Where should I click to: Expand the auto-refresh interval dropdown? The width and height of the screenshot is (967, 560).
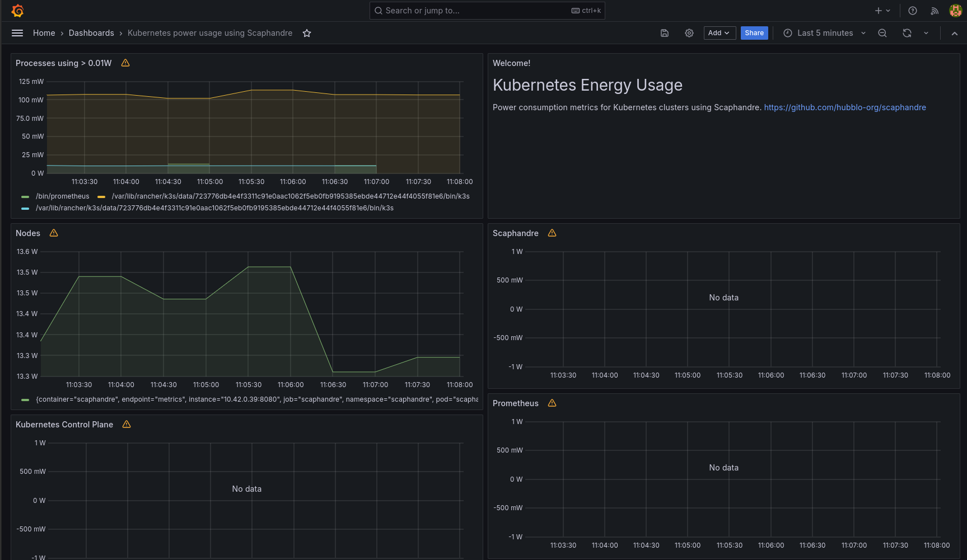(926, 33)
